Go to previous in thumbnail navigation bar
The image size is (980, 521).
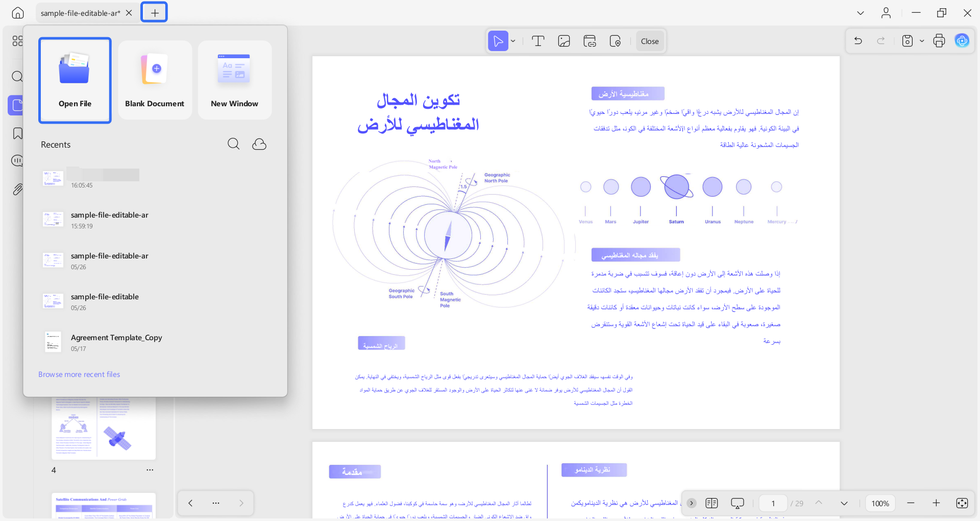190,503
